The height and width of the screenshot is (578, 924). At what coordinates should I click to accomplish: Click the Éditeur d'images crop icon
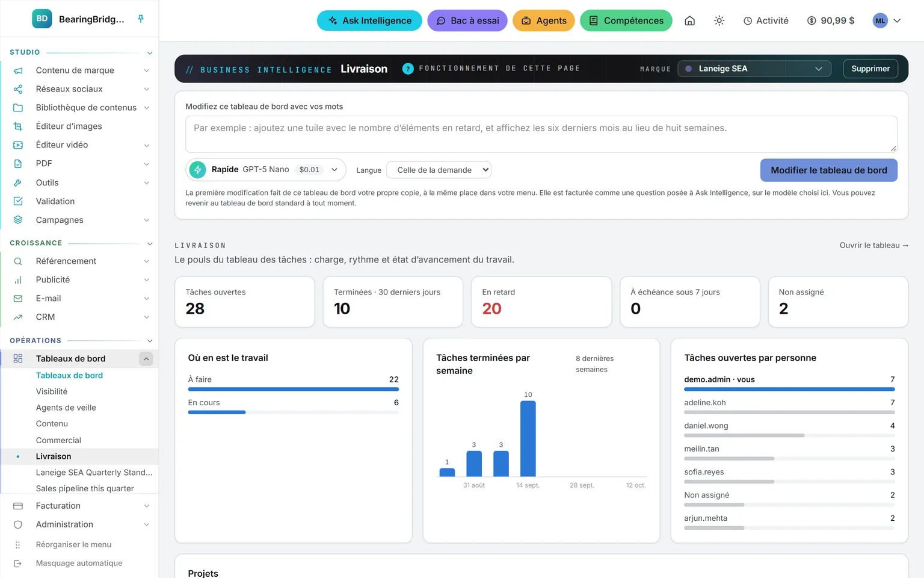click(18, 126)
